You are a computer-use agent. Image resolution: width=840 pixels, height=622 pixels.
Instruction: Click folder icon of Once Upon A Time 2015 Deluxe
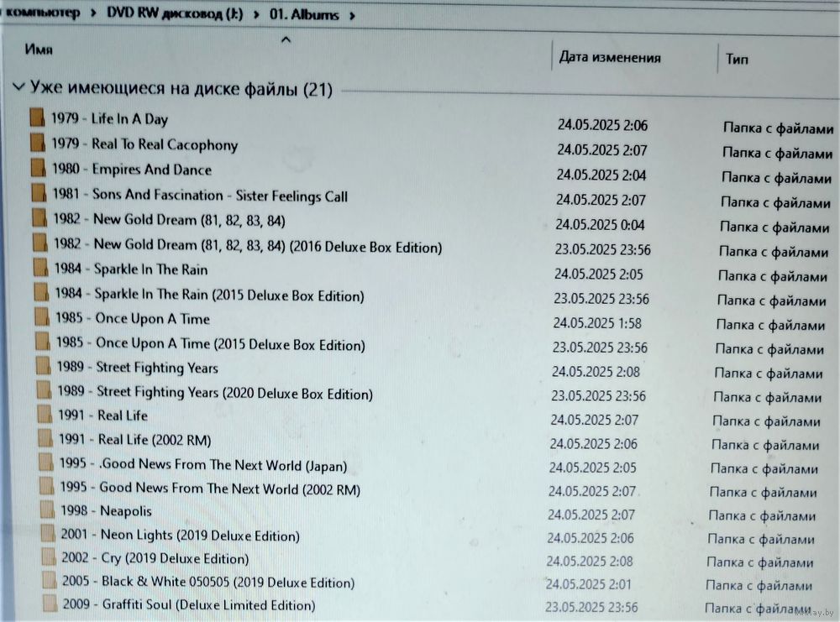tap(42, 342)
